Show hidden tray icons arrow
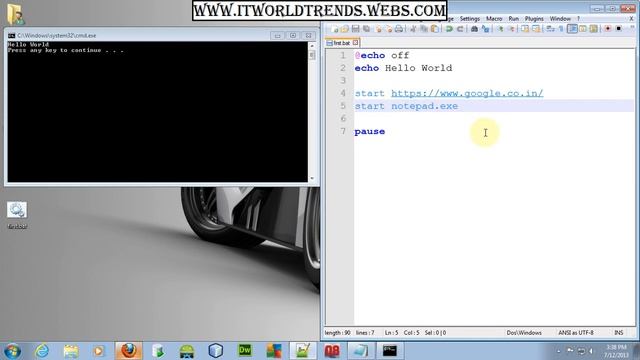 coord(558,351)
